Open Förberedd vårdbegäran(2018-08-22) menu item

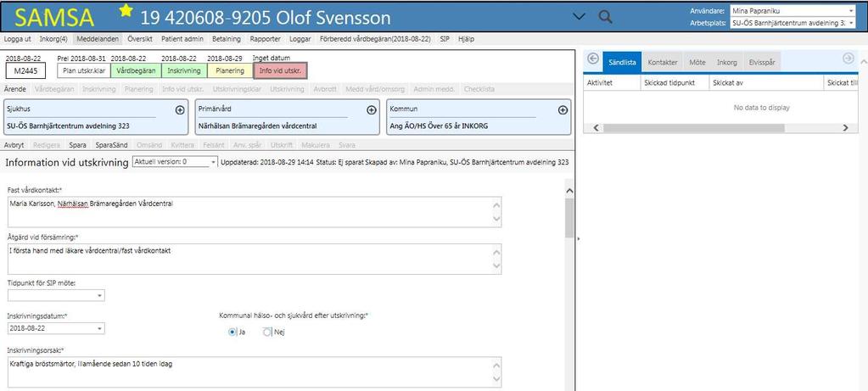click(375, 39)
